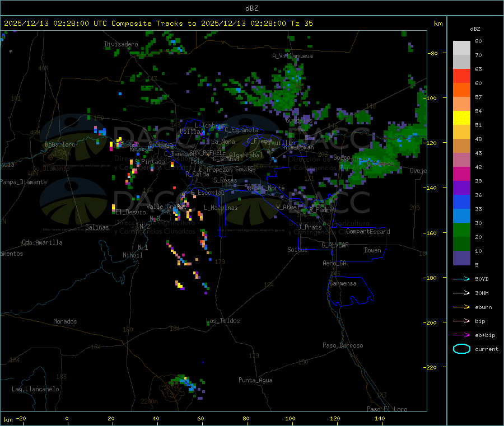Click the 50YD legend label

pos(482,279)
